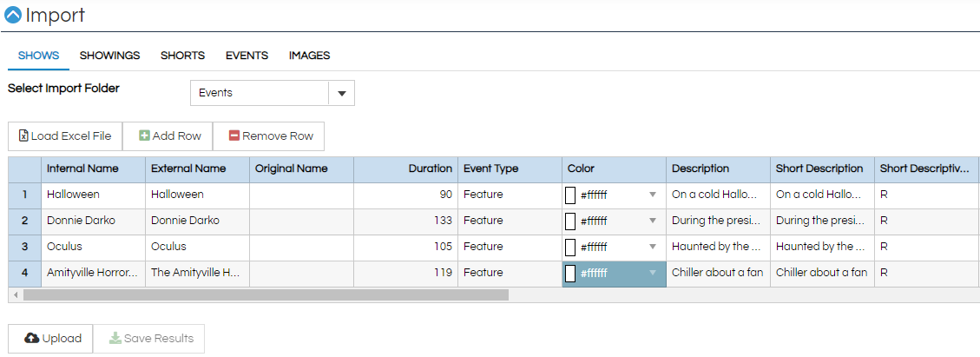Click the Duration column header
This screenshot has height=357, width=980.
point(406,169)
